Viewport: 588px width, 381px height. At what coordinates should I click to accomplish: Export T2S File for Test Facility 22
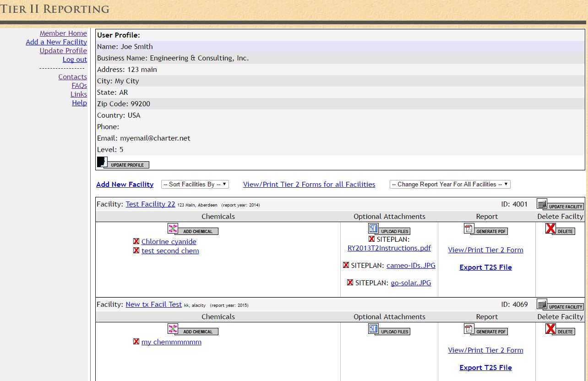pyautogui.click(x=485, y=267)
